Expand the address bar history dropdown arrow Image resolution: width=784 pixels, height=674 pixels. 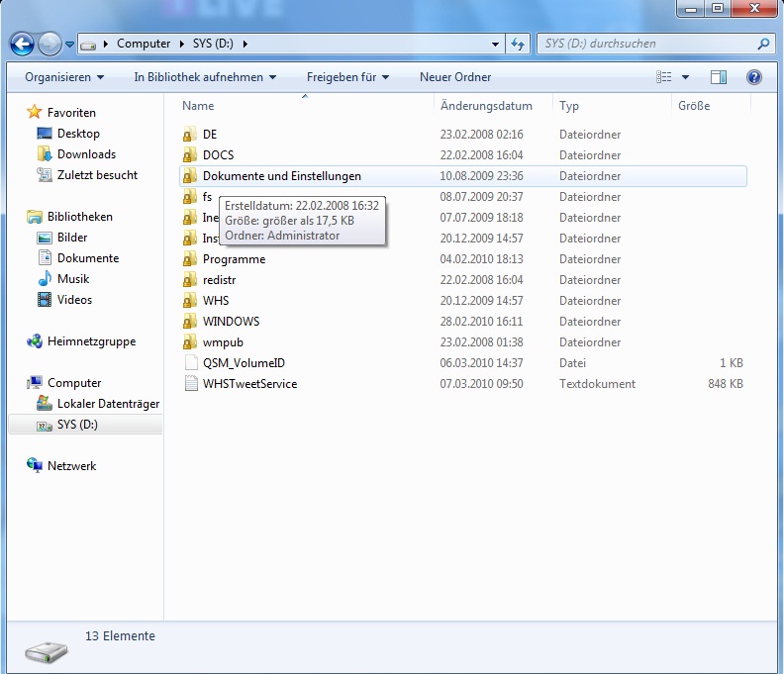point(496,45)
